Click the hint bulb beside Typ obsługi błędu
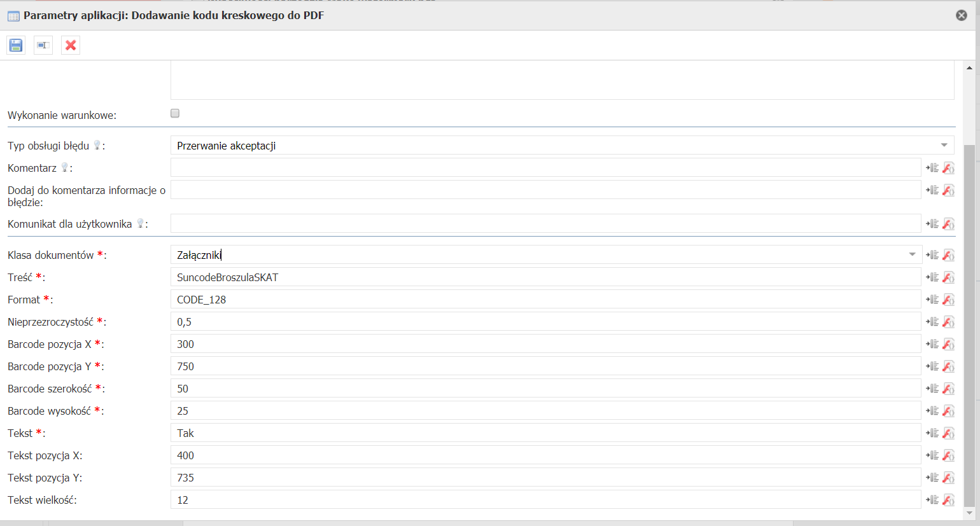Screen dimensions: 980x526 click(97, 145)
